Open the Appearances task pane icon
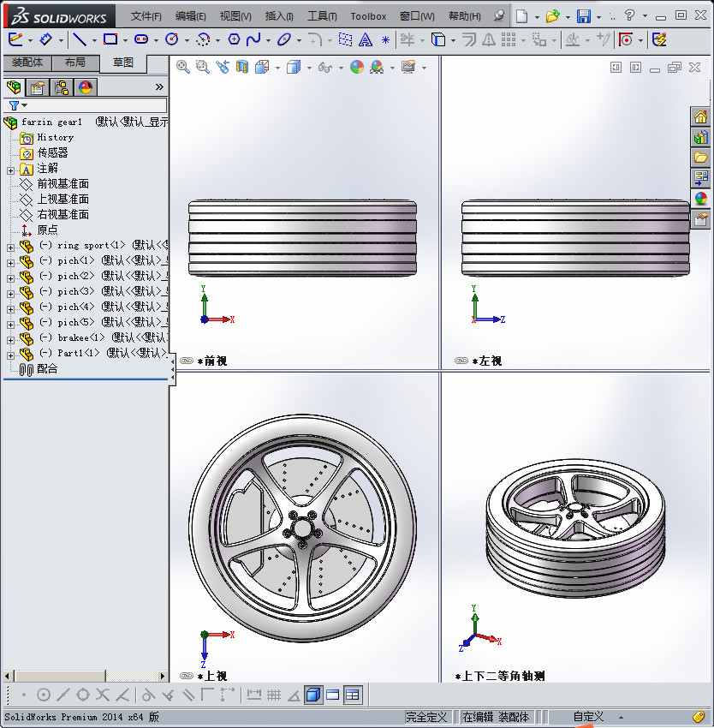 (x=700, y=199)
